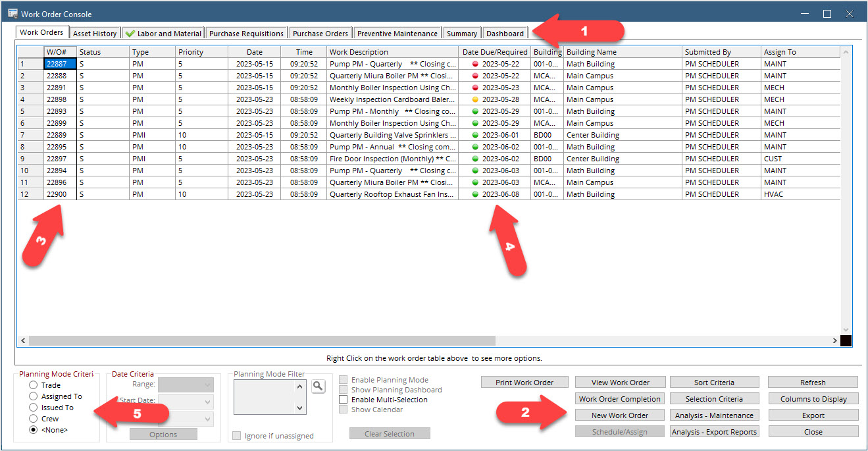Open the Start Date dropdown
868x451 pixels.
point(186,401)
